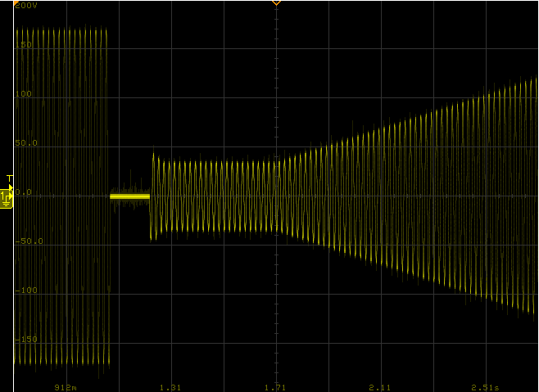Click the 1.31 time axis label
This screenshot has width=539, height=392.
click(170, 386)
